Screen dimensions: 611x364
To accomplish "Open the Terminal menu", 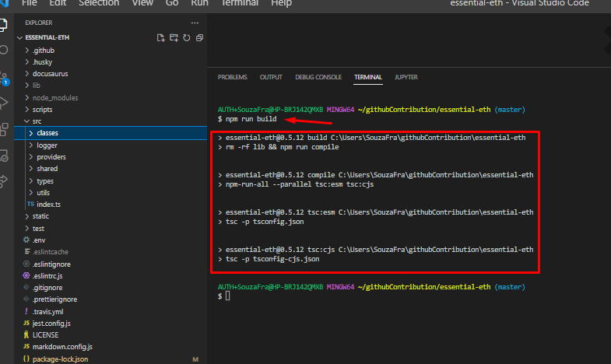I will tap(240, 3).
